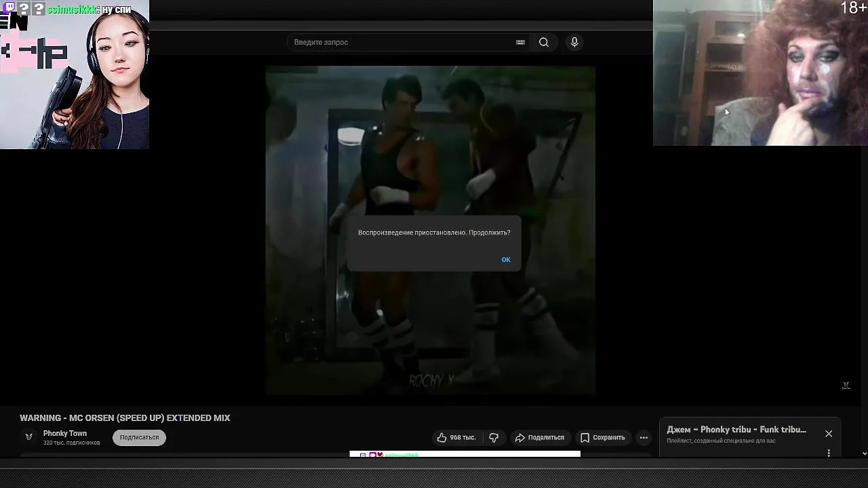The height and width of the screenshot is (488, 868).
Task: Subscribe with the Подписаться button
Action: (x=139, y=438)
